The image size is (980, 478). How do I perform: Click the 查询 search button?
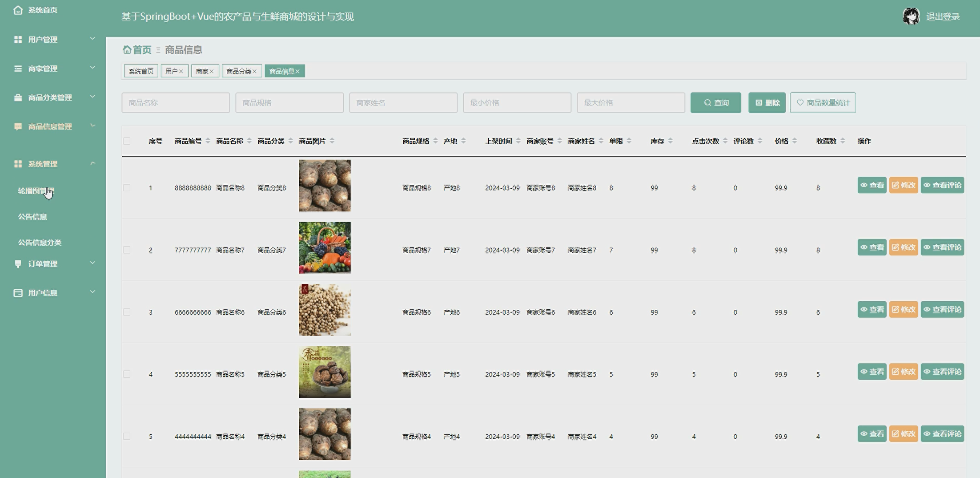pos(716,103)
